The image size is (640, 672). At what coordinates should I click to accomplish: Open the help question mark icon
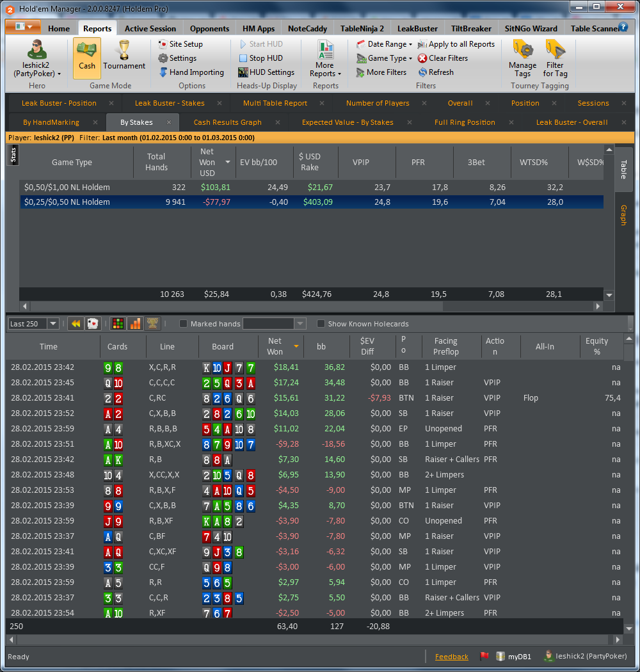[x=624, y=27]
